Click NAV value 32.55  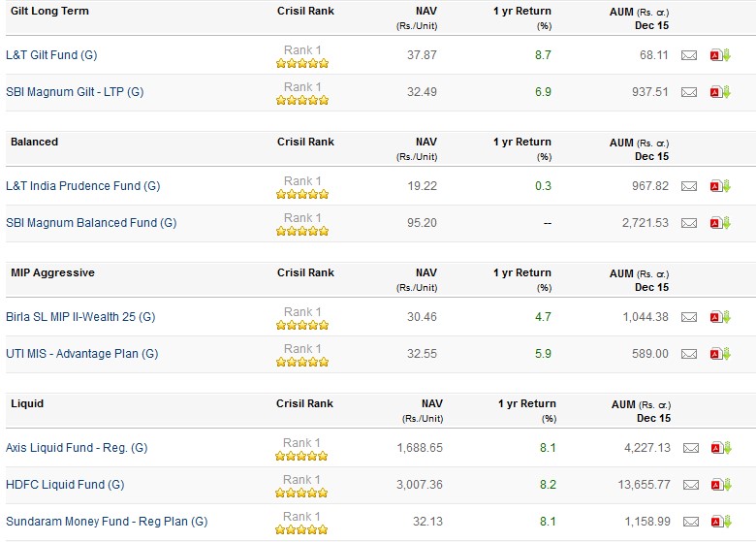422,354
